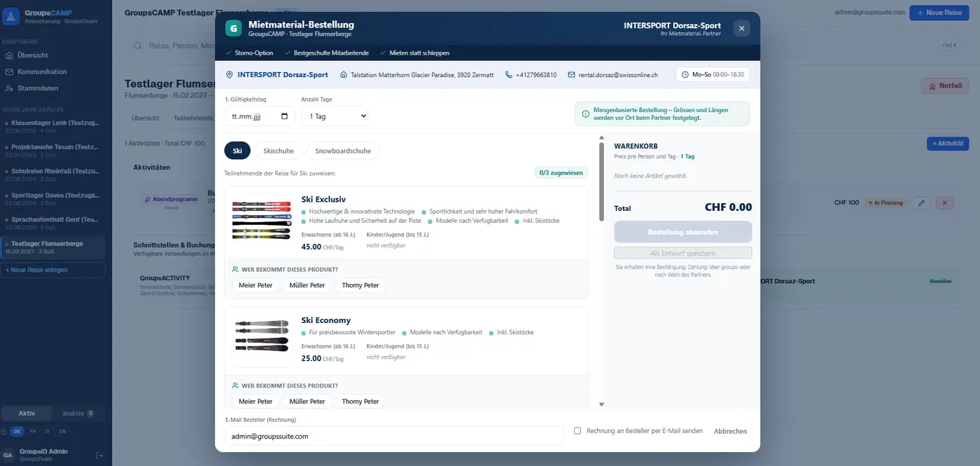Click the GroupsCAMP logo in the sidebar header
Viewport: 980px width, 466px height.
10,17
